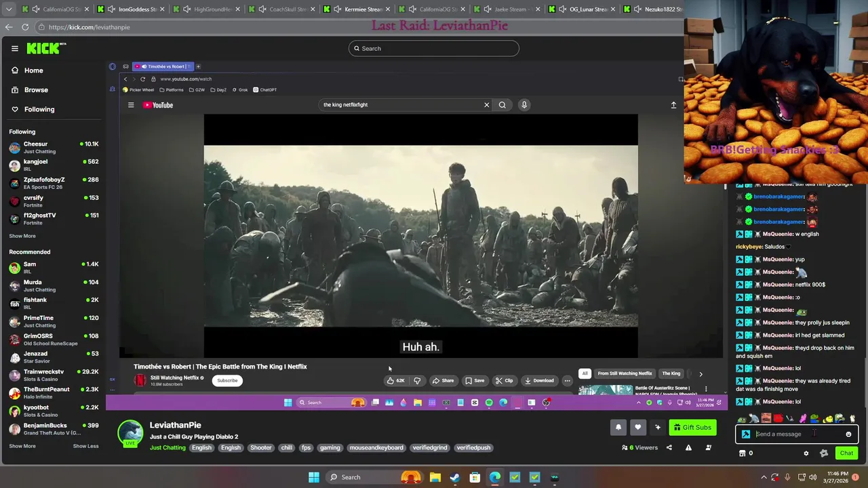Click the Gift Subs button
Viewport: 868px width, 488px height.
692,427
